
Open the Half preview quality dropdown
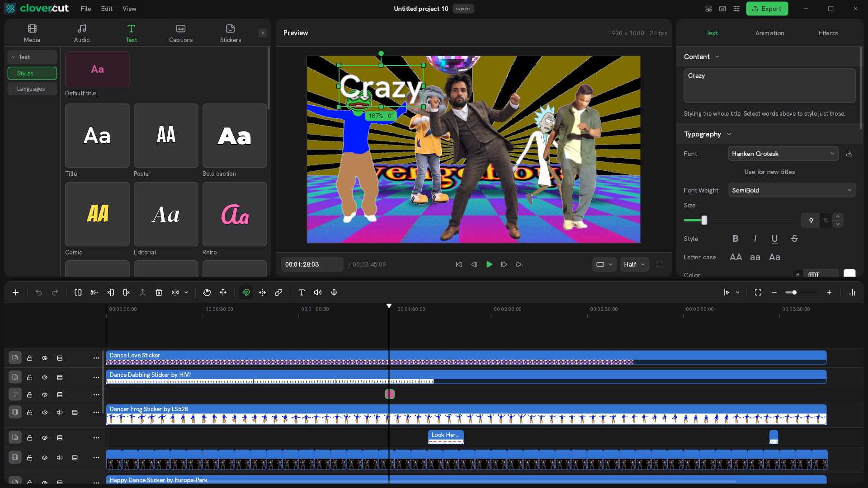(634, 264)
